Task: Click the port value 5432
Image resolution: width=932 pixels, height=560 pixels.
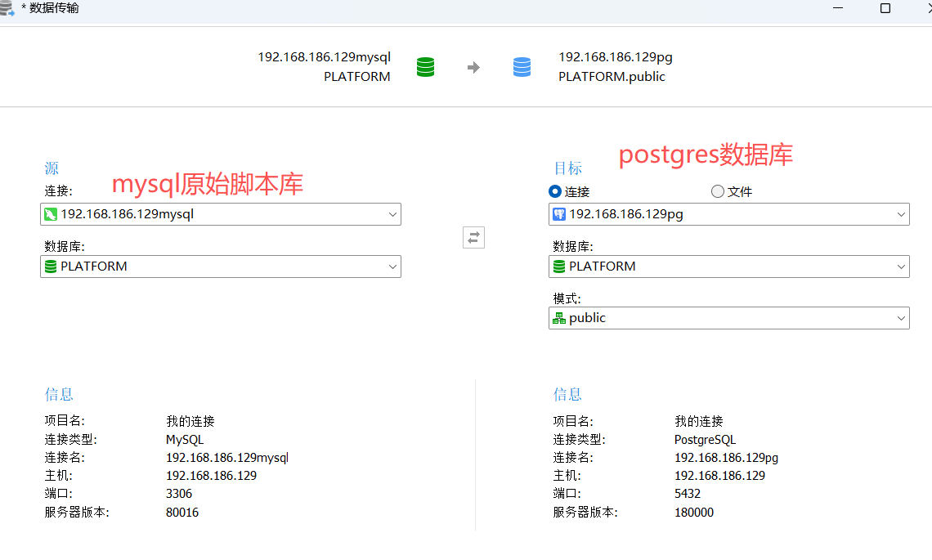Action: [687, 494]
